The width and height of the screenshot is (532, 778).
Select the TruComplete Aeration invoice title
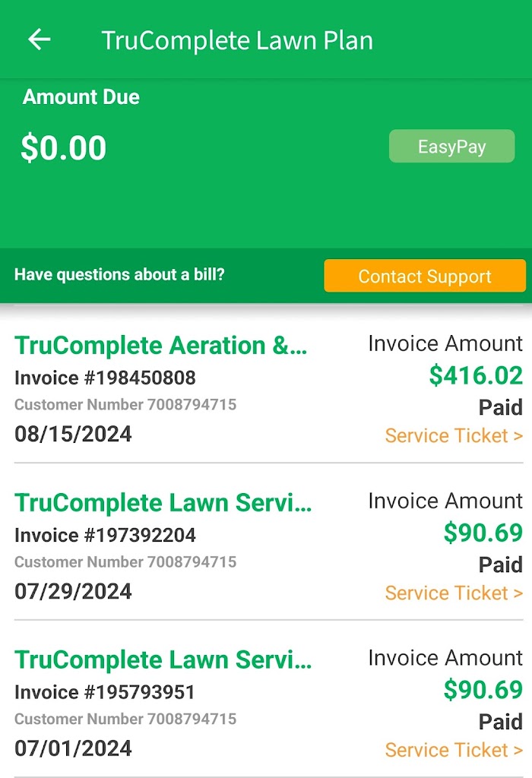pyautogui.click(x=161, y=346)
